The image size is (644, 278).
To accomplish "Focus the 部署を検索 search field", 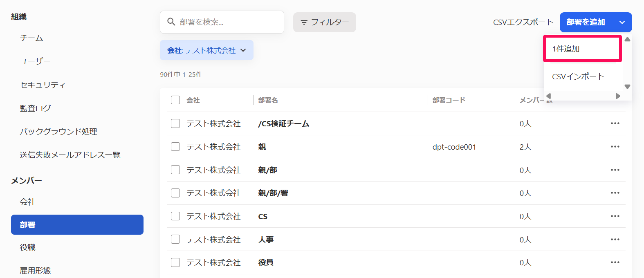I will click(222, 22).
